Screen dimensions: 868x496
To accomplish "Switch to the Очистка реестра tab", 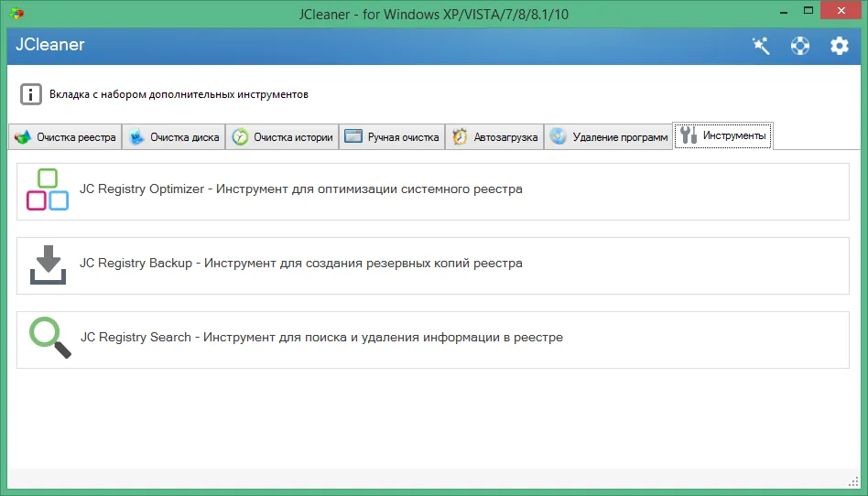I will click(65, 136).
